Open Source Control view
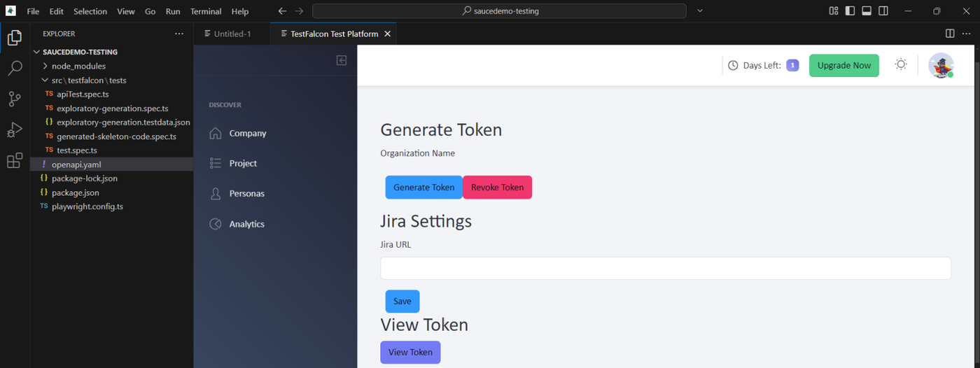The height and width of the screenshot is (368, 980). [x=15, y=99]
